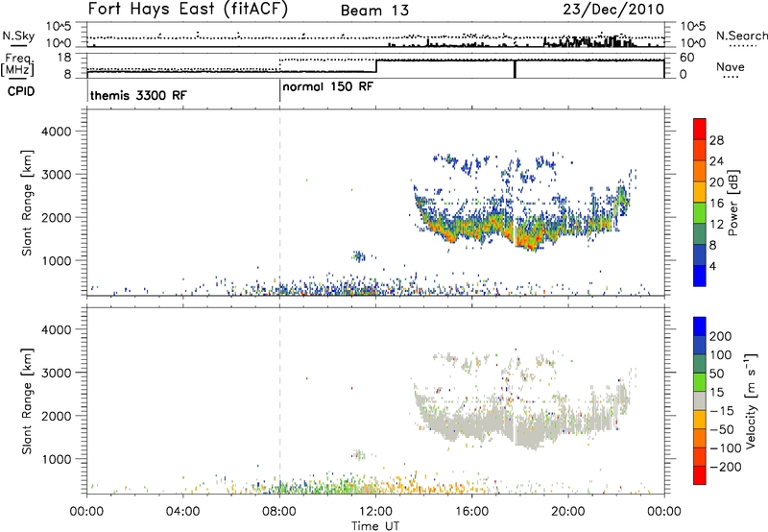Click the light green Velocity color bar segment
This screenshot has width=768, height=532.
(x=700, y=382)
